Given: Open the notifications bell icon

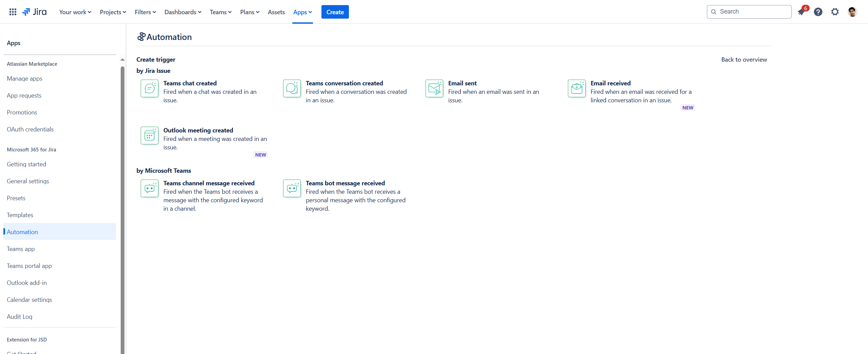Looking at the screenshot, I should point(801,12).
